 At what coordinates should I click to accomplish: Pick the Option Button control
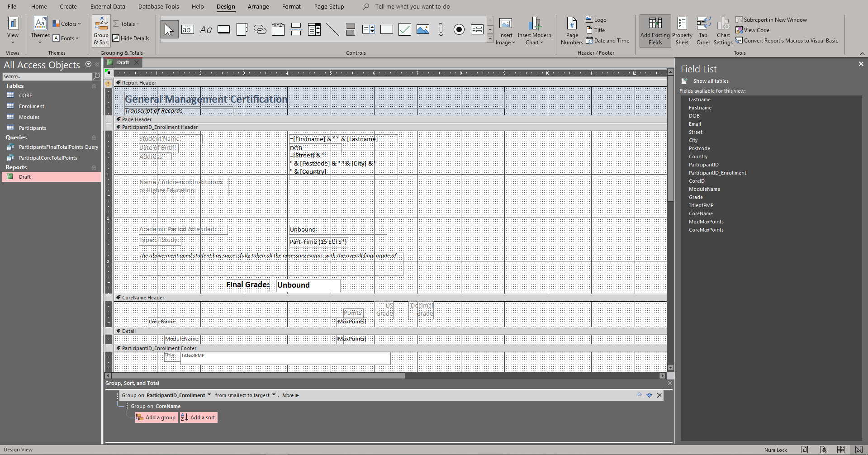(459, 30)
